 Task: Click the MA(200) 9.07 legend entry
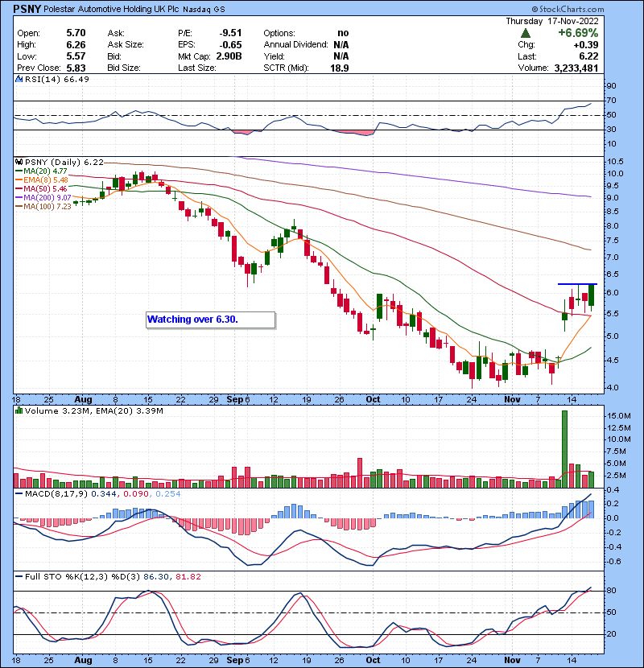[x=43, y=198]
